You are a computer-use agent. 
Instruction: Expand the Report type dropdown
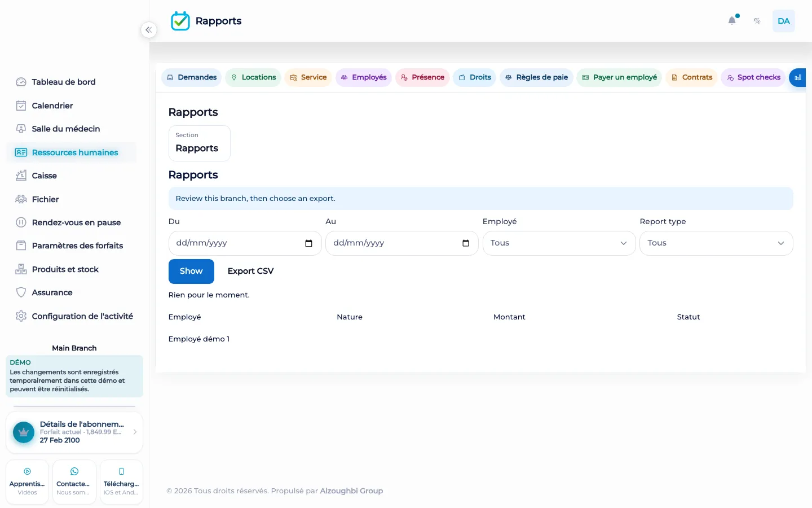click(x=716, y=243)
